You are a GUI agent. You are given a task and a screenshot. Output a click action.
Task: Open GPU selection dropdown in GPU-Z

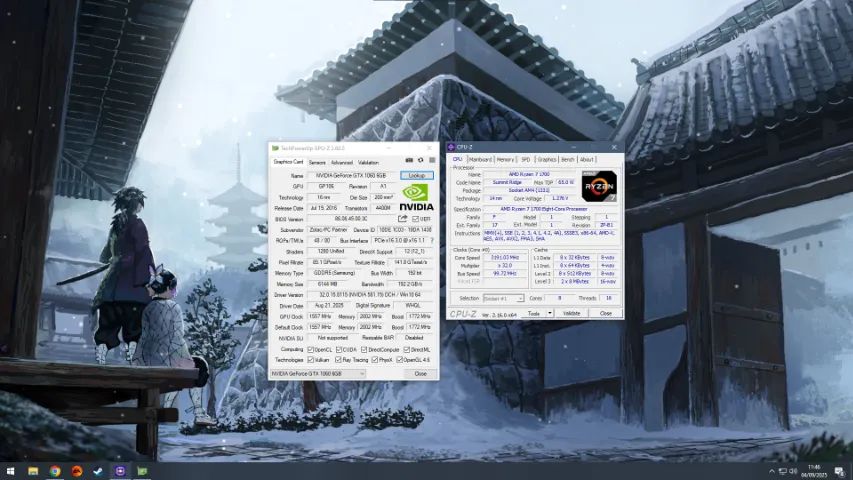pyautogui.click(x=318, y=374)
